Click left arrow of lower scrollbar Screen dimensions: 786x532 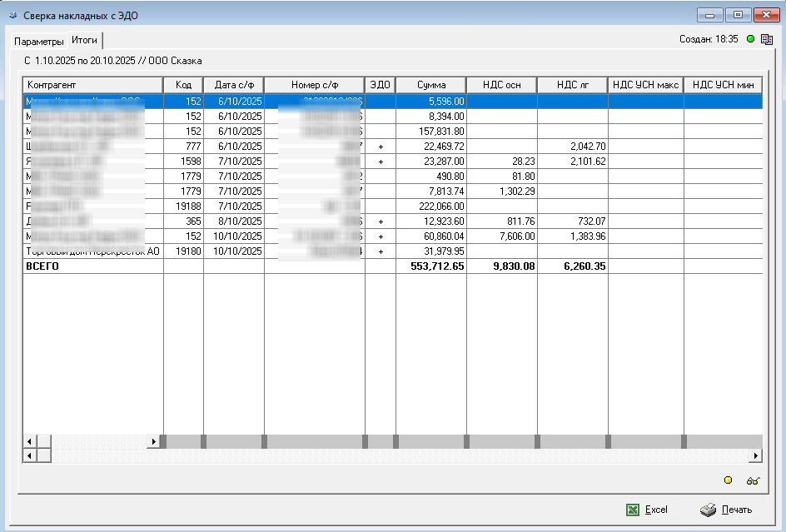(28, 455)
